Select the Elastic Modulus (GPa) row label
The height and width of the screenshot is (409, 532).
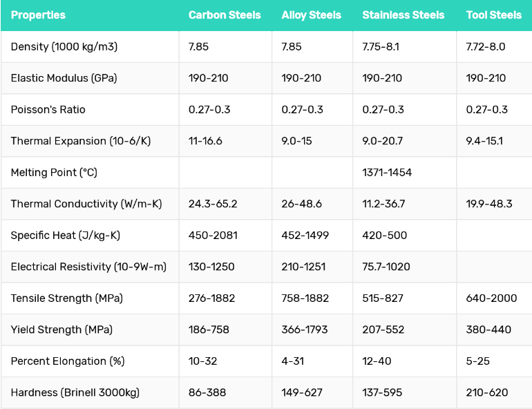coord(64,78)
